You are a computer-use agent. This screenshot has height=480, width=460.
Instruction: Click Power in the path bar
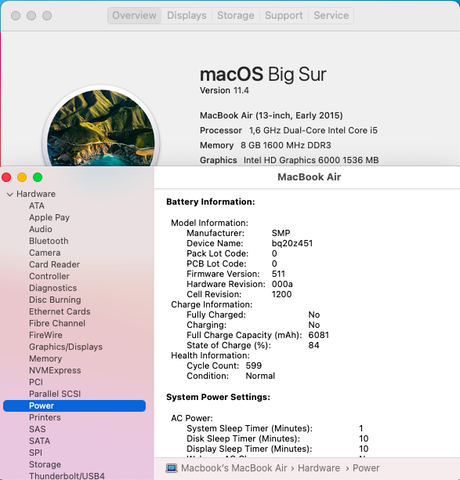coord(366,468)
